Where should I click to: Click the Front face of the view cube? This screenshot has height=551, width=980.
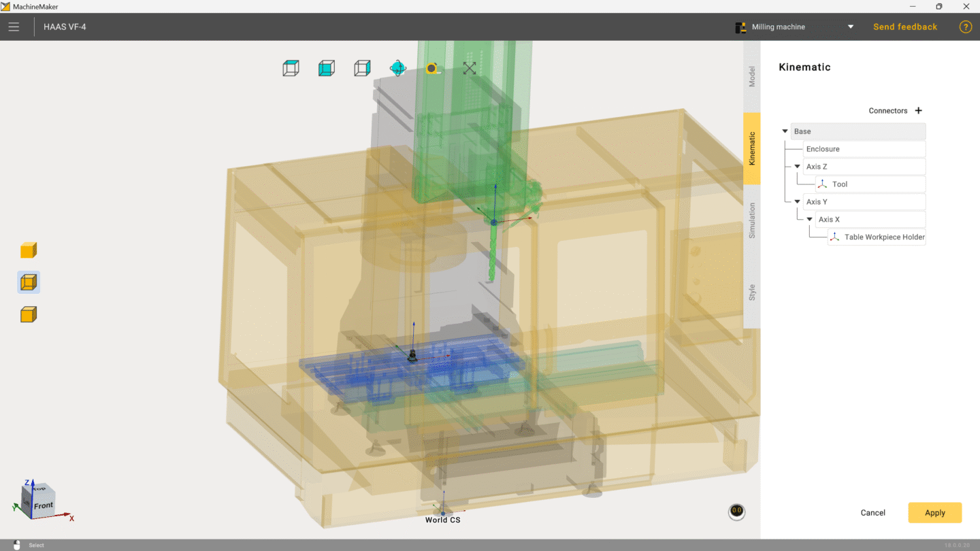click(42, 505)
